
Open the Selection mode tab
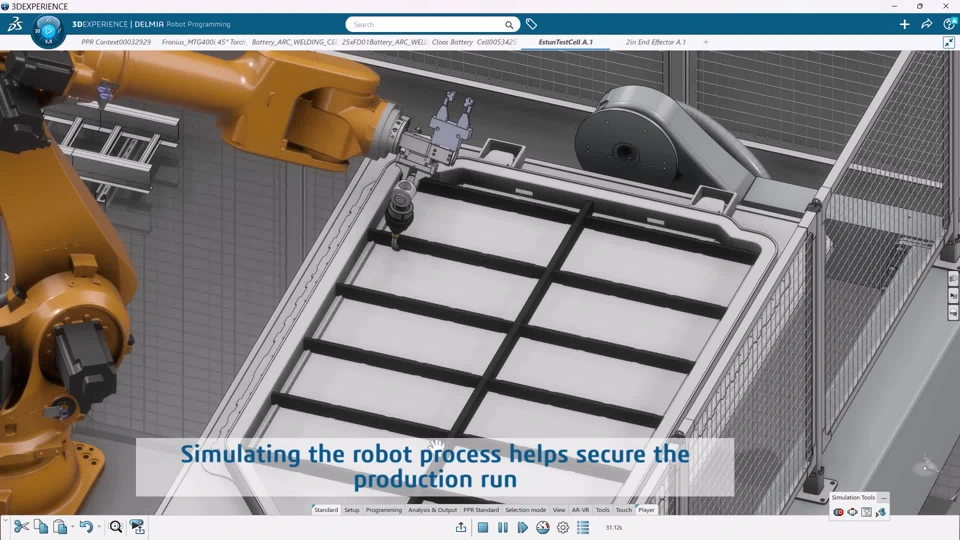[525, 510]
